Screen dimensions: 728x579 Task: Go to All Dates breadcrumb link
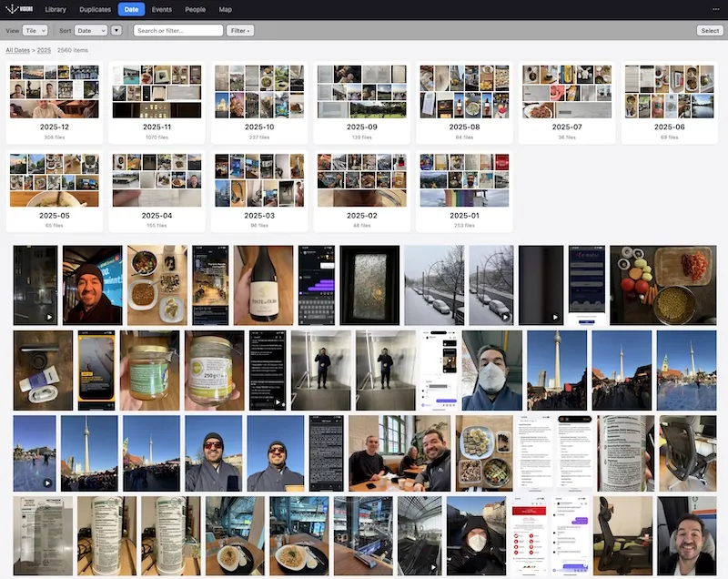(x=17, y=50)
